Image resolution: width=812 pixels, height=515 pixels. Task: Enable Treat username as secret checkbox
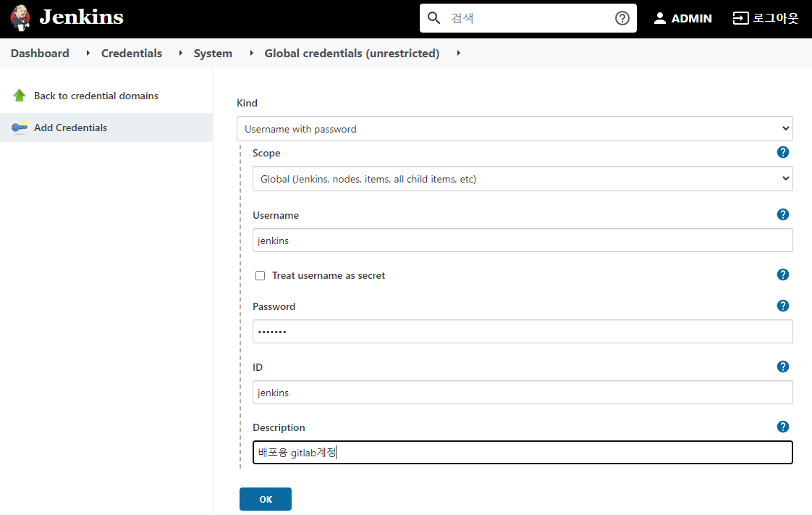(260, 276)
